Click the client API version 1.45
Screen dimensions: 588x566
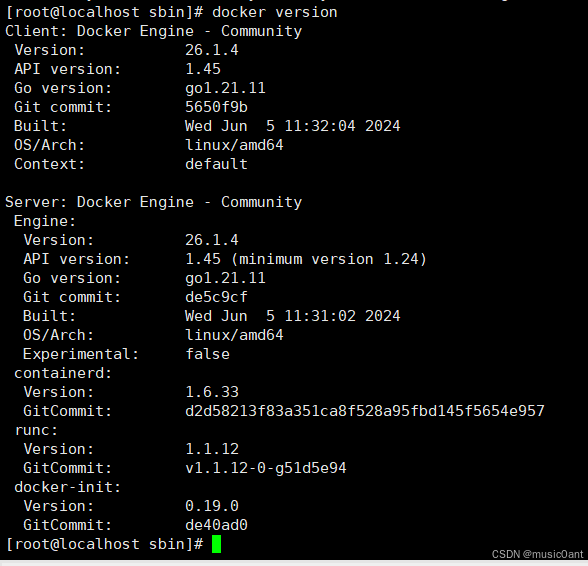pyautogui.click(x=203, y=69)
